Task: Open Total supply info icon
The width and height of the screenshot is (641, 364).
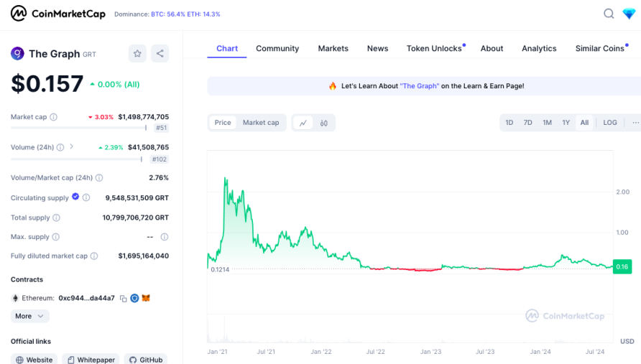Action: click(x=57, y=218)
